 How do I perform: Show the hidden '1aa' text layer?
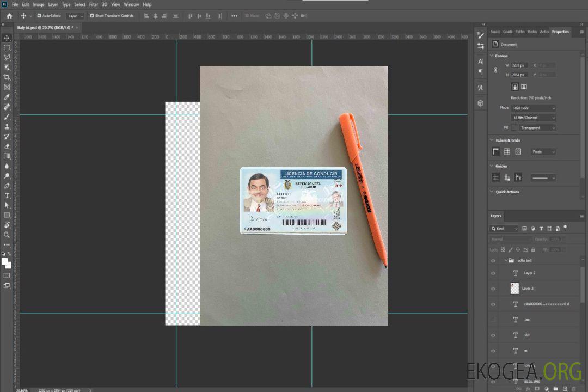point(493,320)
